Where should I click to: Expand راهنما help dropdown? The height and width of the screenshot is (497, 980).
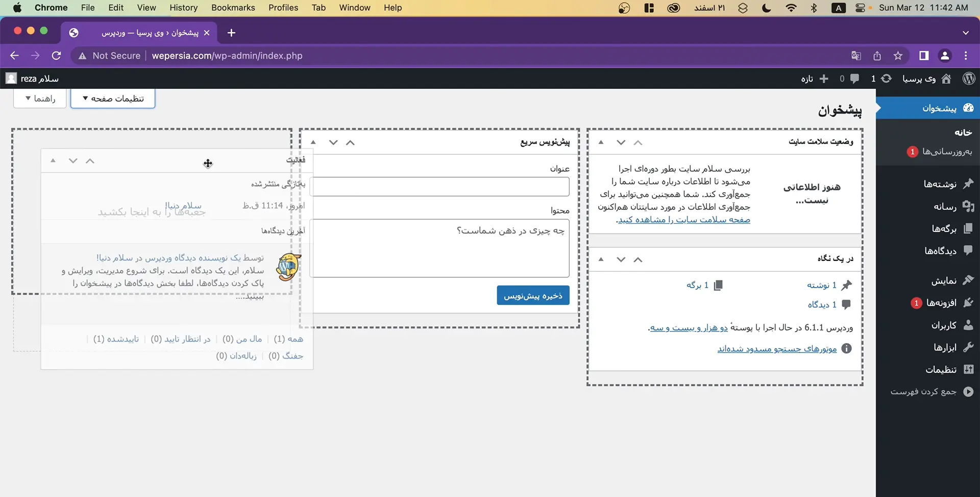(x=40, y=98)
